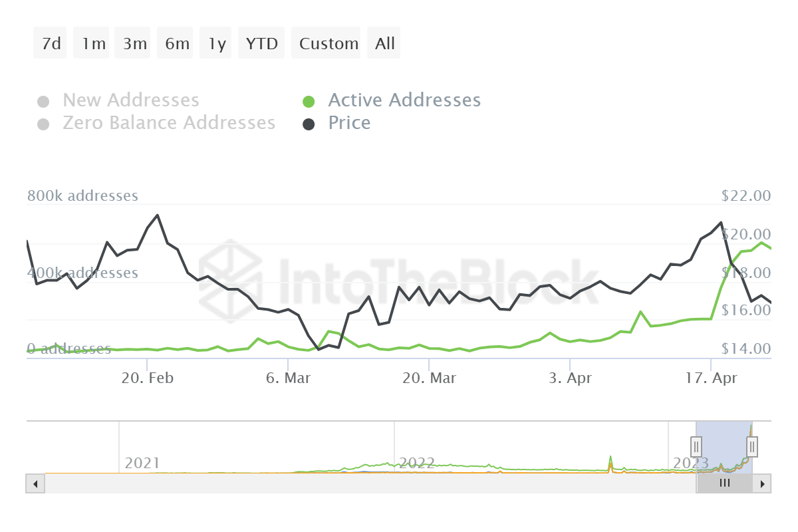Click the navigator scroll left arrow

coord(35,483)
